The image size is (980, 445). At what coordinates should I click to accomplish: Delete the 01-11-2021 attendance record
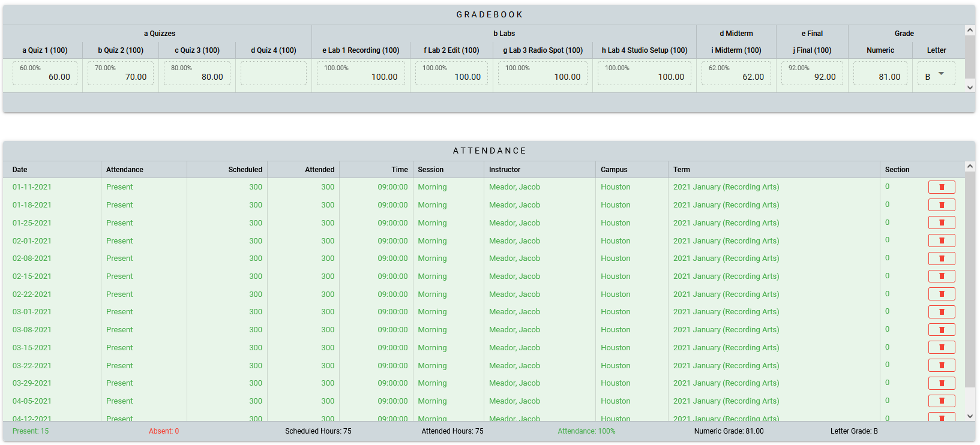pyautogui.click(x=941, y=187)
